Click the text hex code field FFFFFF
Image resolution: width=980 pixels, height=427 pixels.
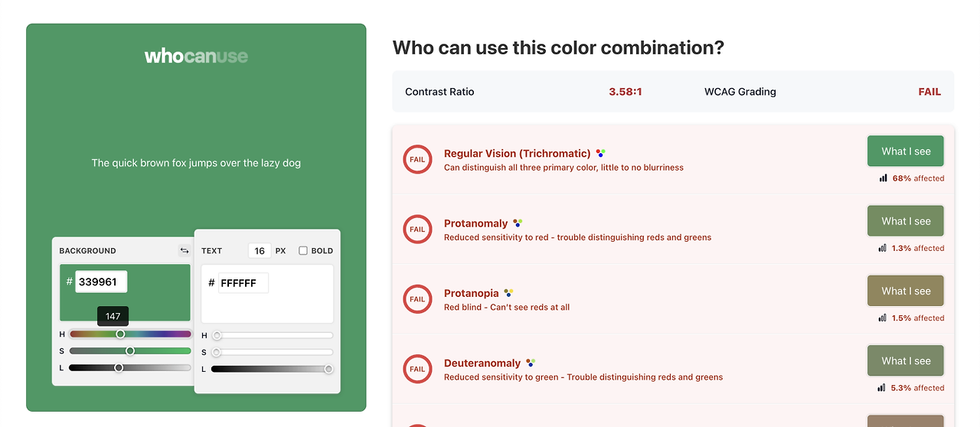click(x=243, y=283)
